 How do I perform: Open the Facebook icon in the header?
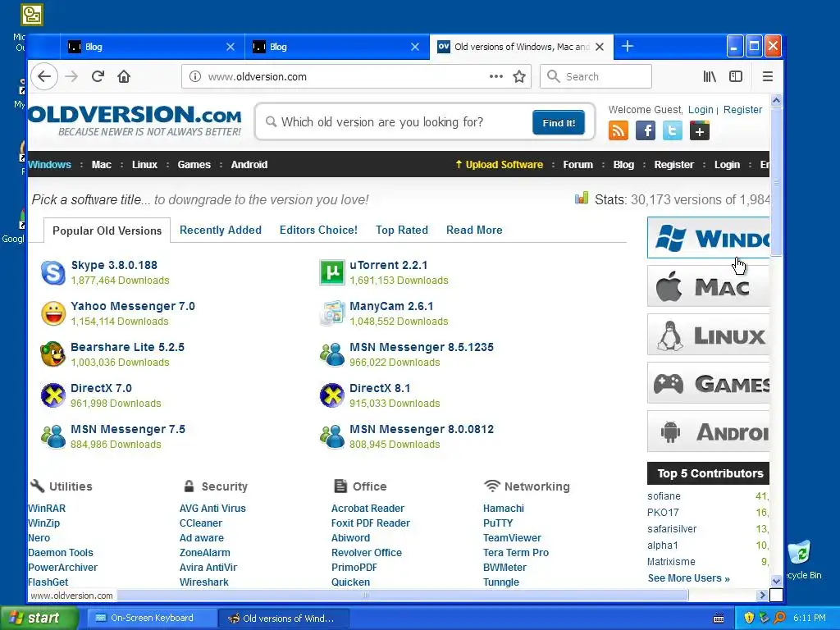click(646, 130)
